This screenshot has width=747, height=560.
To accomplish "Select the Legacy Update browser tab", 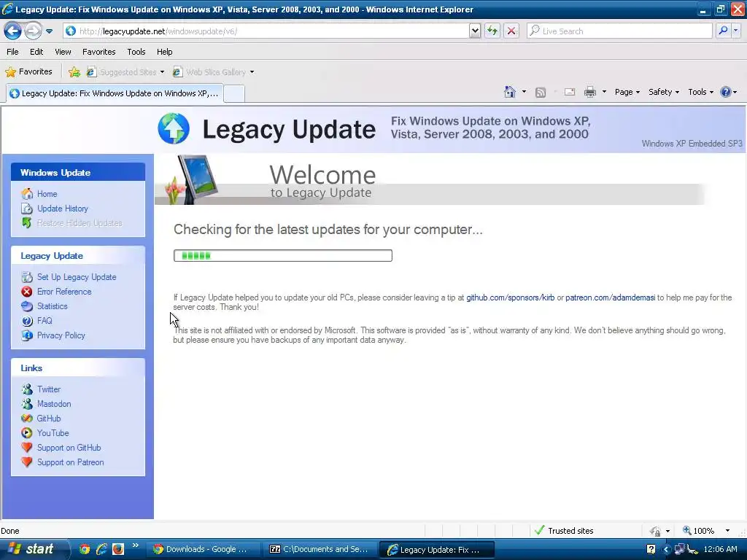I will [115, 93].
